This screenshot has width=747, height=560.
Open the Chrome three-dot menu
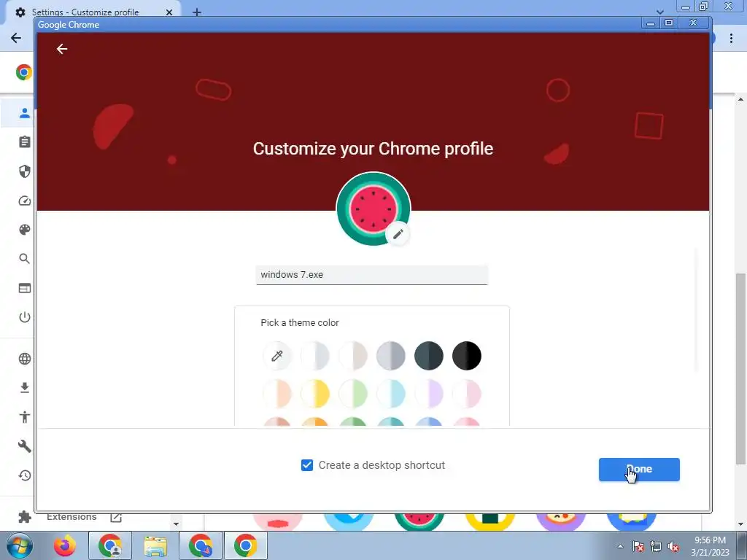pyautogui.click(x=731, y=39)
